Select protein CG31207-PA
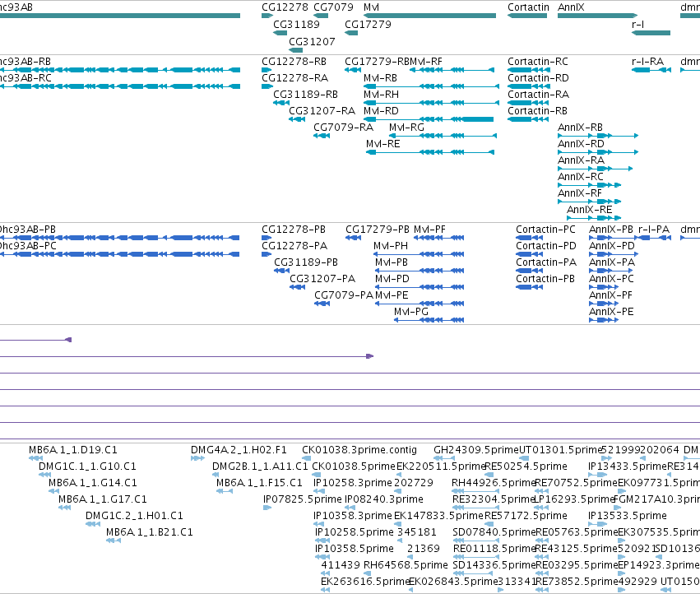This screenshot has height=594, width=700. pyautogui.click(x=297, y=287)
